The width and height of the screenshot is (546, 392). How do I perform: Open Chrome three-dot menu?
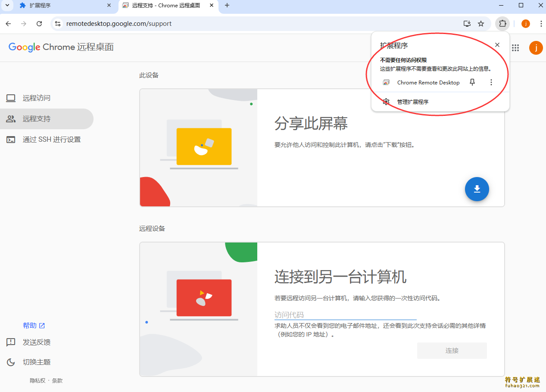coord(541,24)
